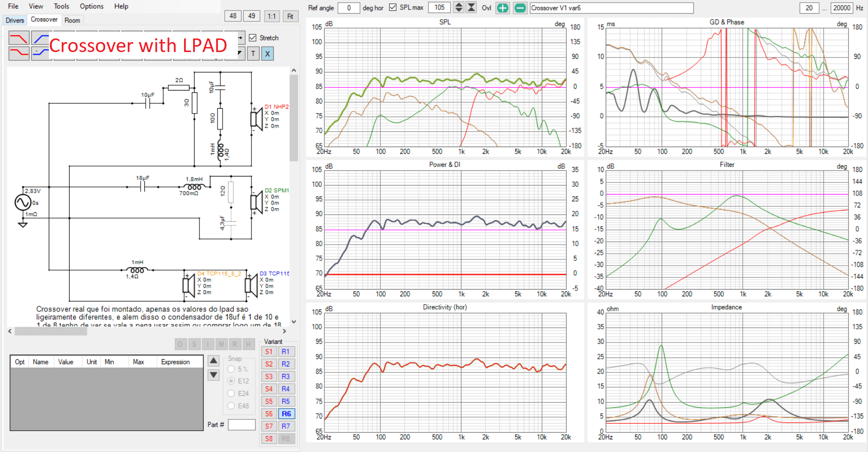Image resolution: width=868 pixels, height=452 pixels.
Task: Open the View menu
Action: pos(36,6)
